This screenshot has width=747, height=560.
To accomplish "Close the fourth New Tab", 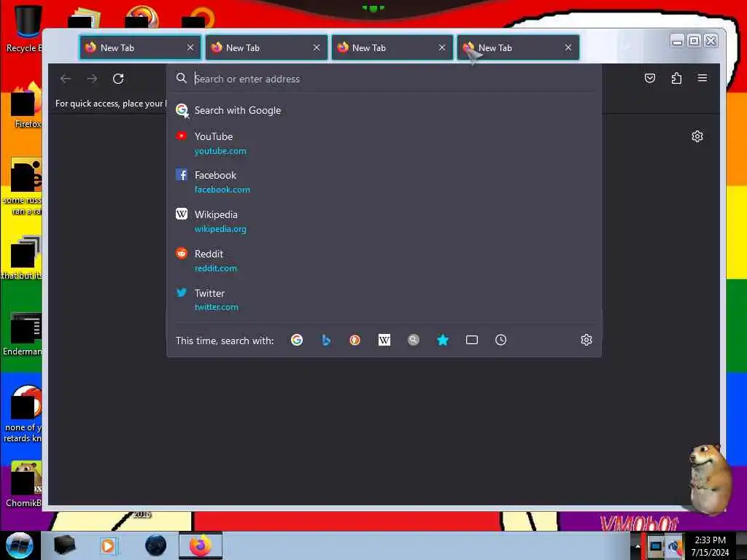I will (x=568, y=47).
